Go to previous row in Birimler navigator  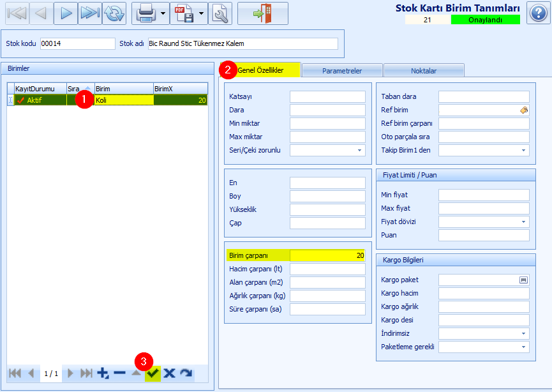tap(31, 373)
